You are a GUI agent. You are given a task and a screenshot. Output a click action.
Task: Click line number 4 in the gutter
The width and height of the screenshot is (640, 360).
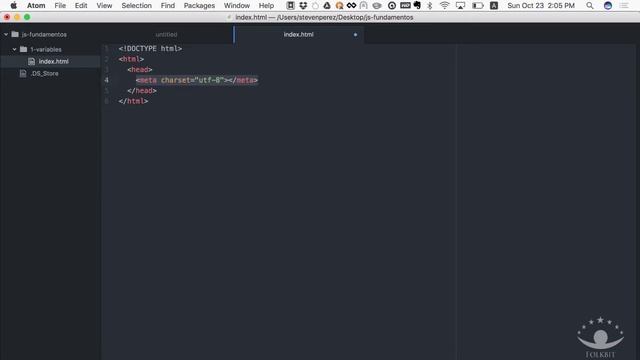point(107,80)
